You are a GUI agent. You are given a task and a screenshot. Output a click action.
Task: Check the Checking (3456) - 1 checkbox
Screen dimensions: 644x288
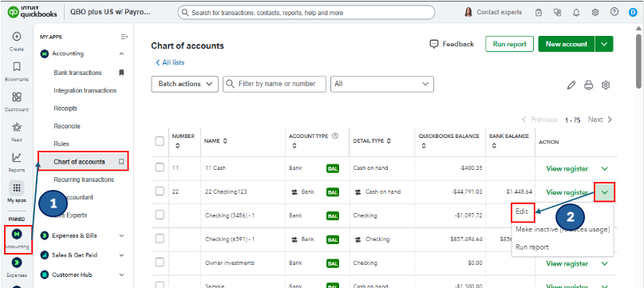click(160, 215)
